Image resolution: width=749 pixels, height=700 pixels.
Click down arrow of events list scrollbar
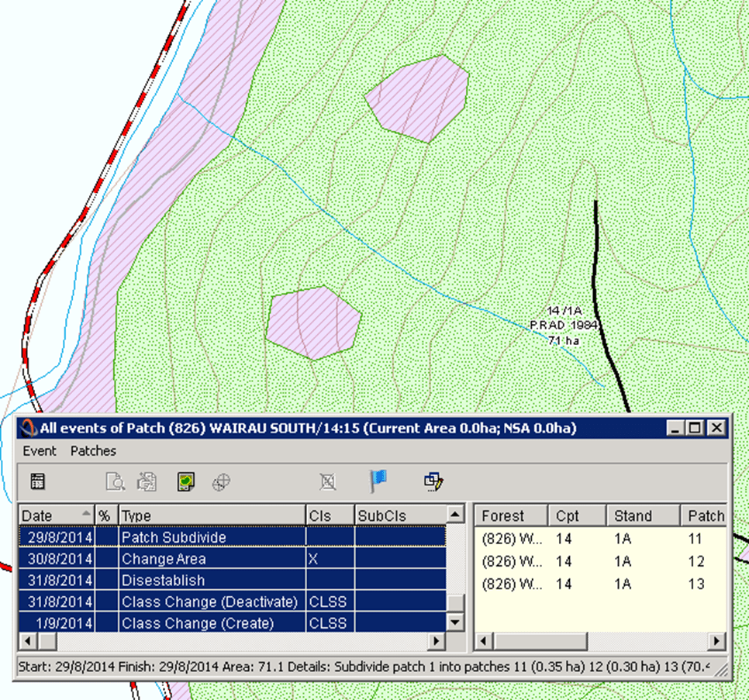pyautogui.click(x=455, y=622)
